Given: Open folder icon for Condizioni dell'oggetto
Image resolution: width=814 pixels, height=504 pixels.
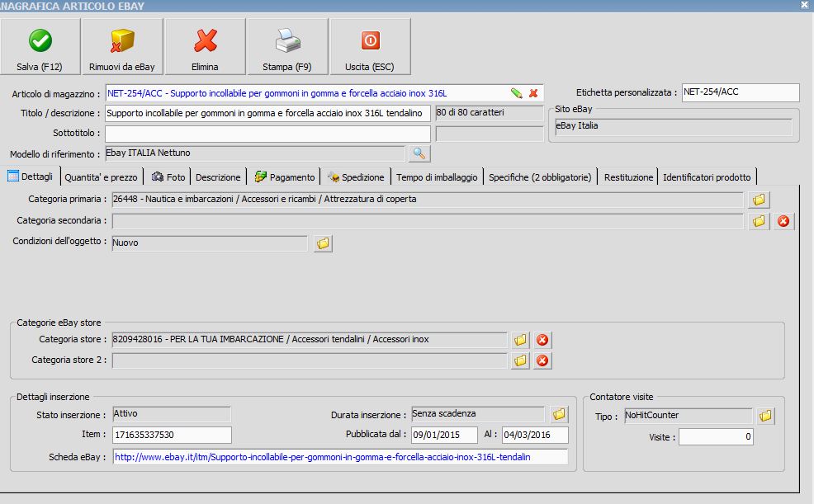Looking at the screenshot, I should coord(323,243).
